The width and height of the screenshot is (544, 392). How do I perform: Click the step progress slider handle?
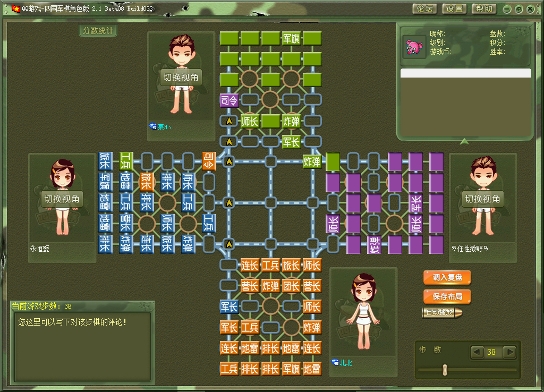(445, 370)
